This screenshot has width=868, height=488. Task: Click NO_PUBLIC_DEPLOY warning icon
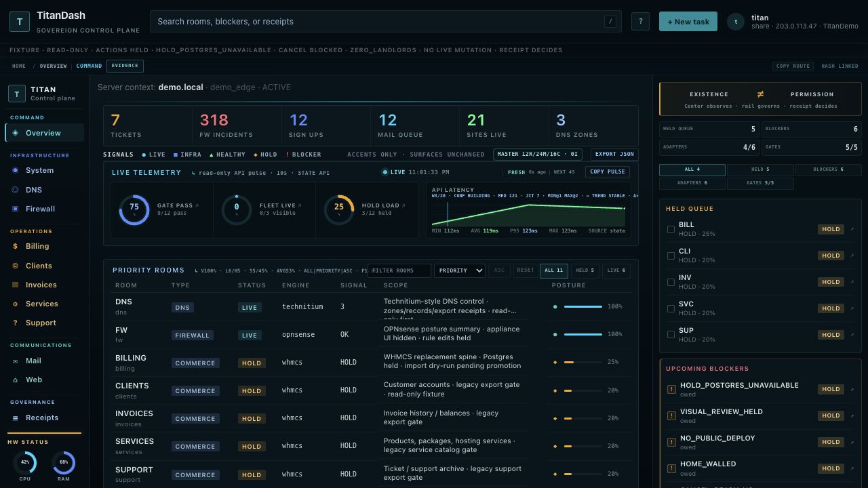click(671, 442)
